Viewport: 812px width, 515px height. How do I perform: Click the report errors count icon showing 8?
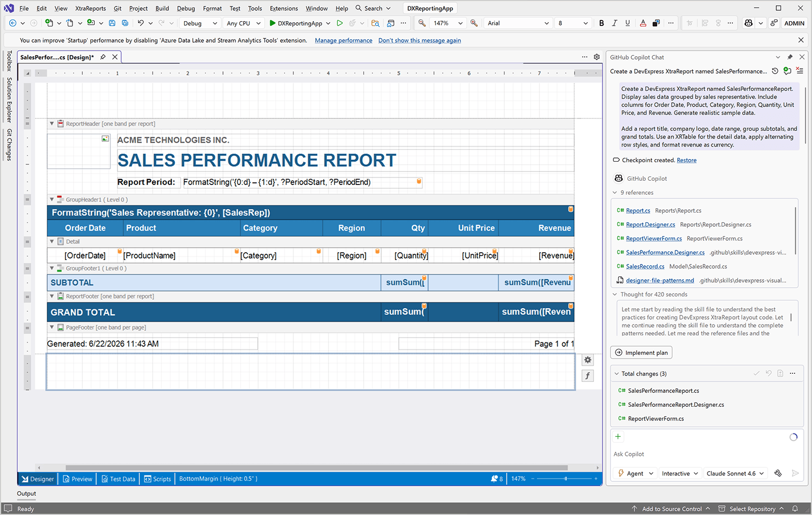click(x=497, y=479)
